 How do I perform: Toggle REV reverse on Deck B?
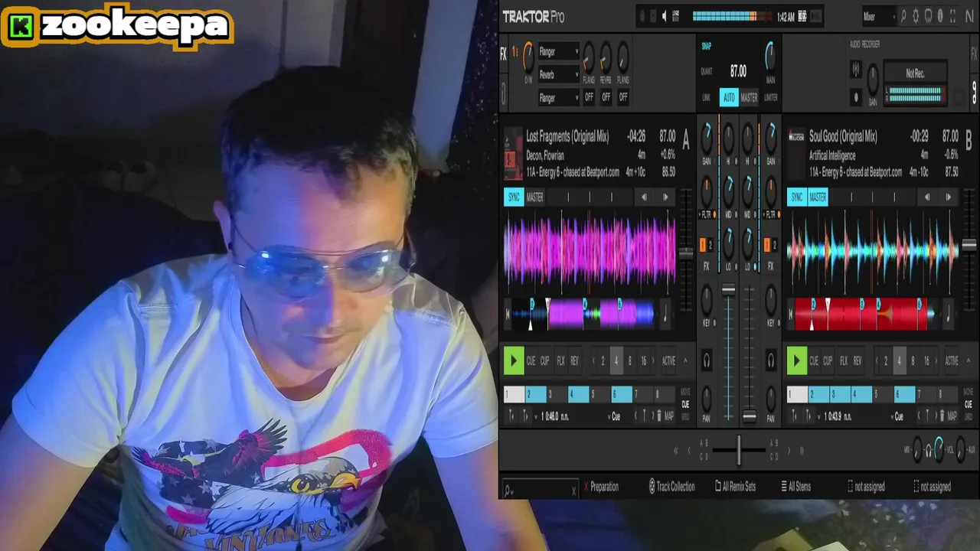pyautogui.click(x=857, y=360)
